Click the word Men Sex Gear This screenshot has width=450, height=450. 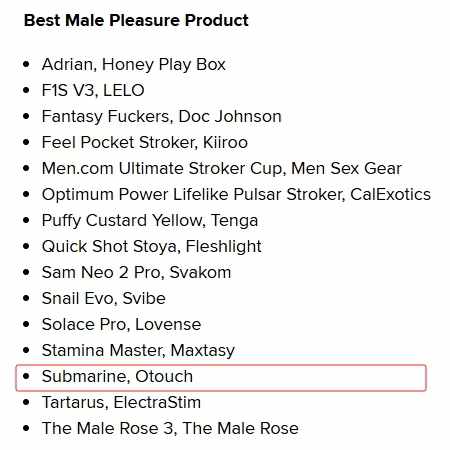[x=347, y=168]
